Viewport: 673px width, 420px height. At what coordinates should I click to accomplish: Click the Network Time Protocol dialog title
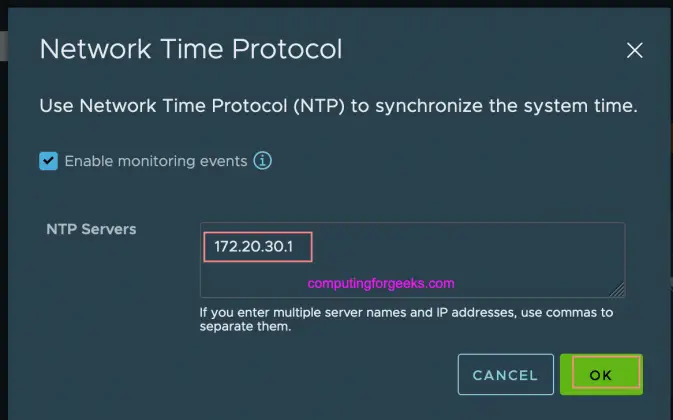pyautogui.click(x=190, y=49)
